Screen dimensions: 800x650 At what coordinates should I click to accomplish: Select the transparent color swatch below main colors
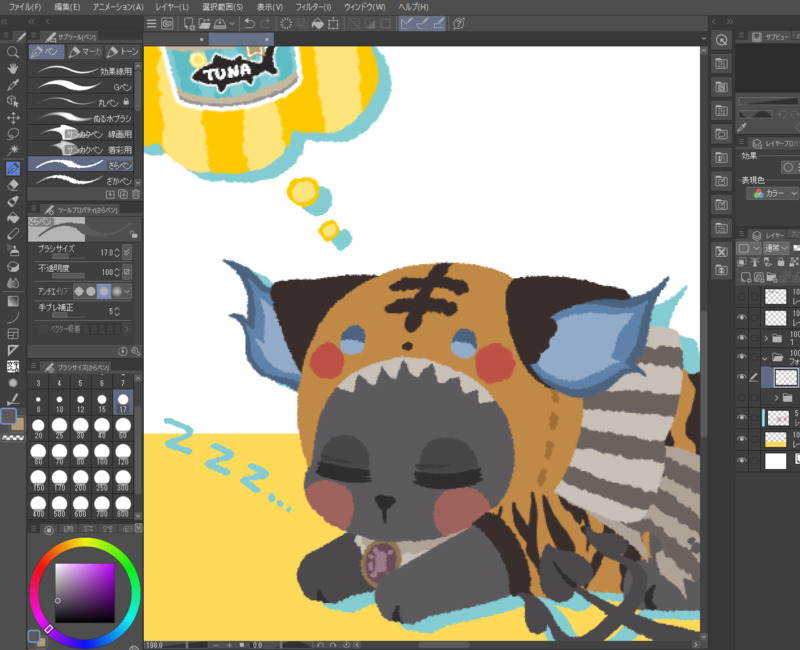click(13, 438)
